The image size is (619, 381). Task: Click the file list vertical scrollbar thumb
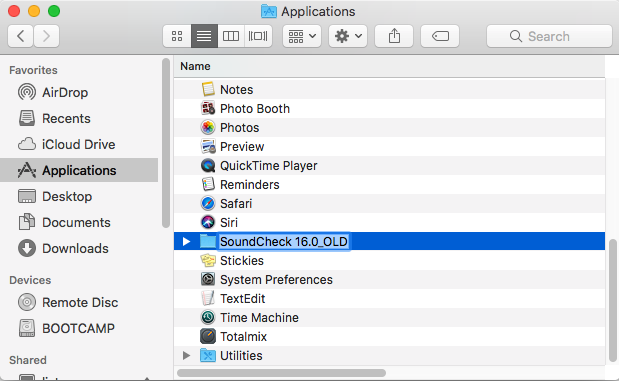click(x=613, y=300)
